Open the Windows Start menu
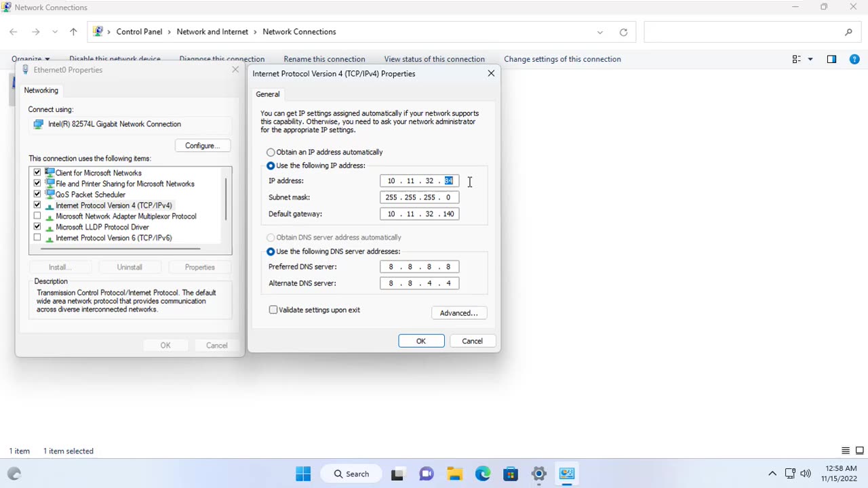This screenshot has width=868, height=488. point(303,474)
